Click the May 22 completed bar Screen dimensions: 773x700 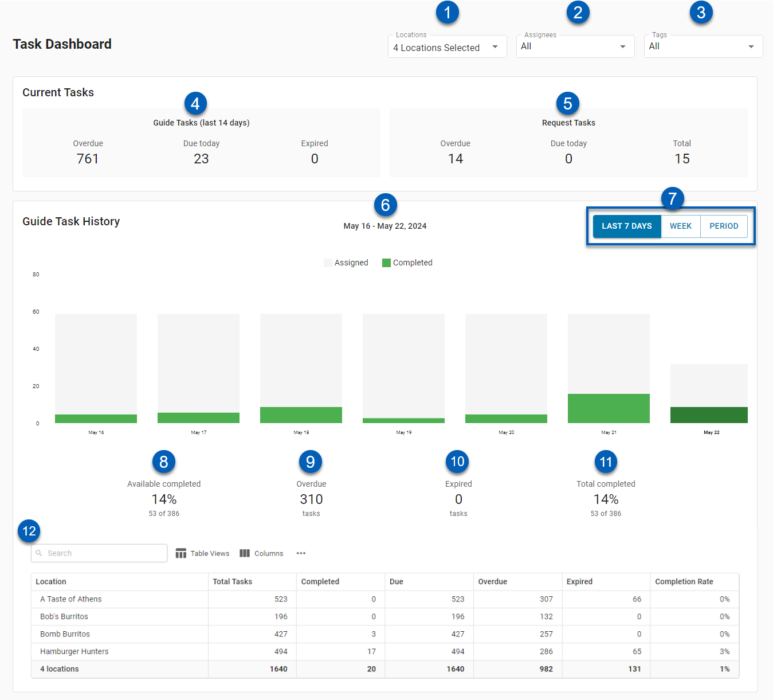click(709, 415)
